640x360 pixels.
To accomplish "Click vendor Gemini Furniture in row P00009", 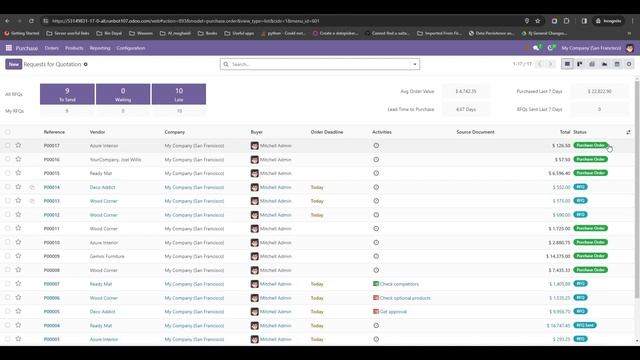I will 107,256.
